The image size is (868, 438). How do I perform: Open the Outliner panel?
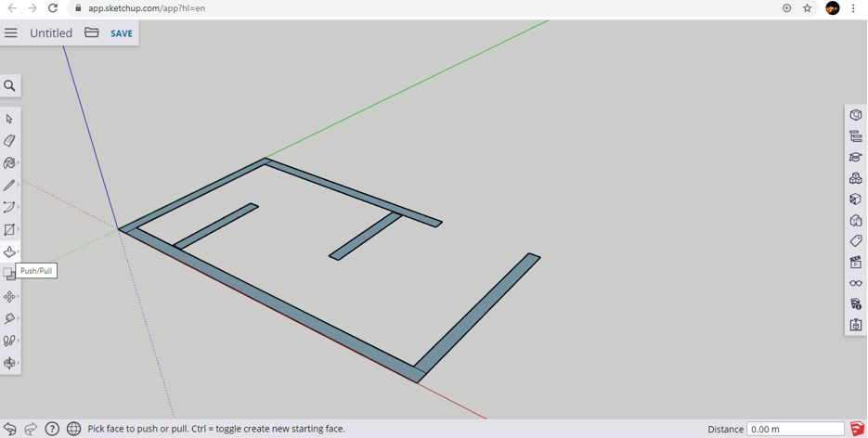coord(856,136)
